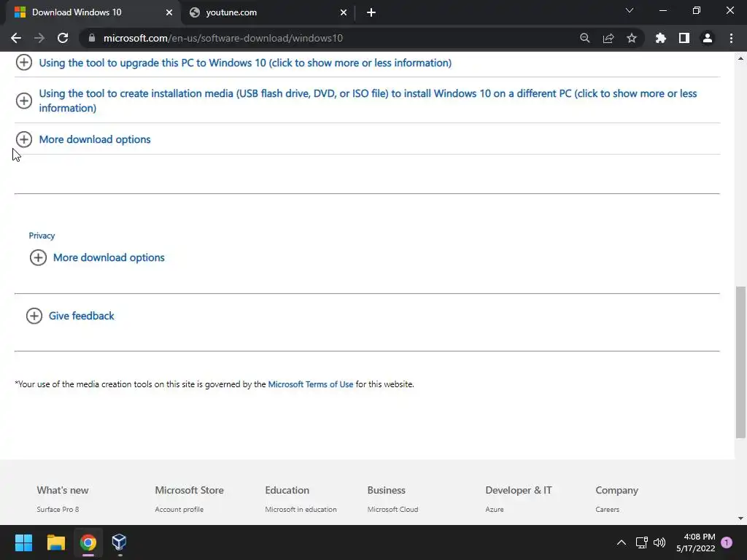Open the Windows Start menu
Screen dimensions: 747x560
(23, 542)
